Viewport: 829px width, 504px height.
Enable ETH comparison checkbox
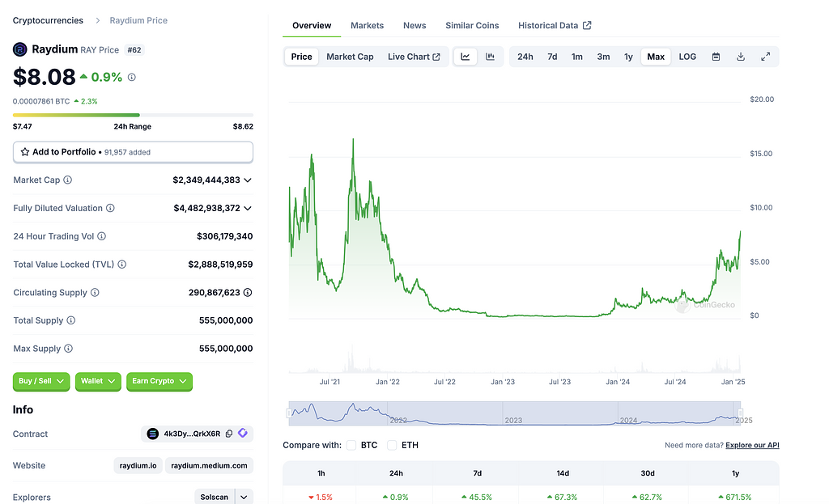coord(392,445)
